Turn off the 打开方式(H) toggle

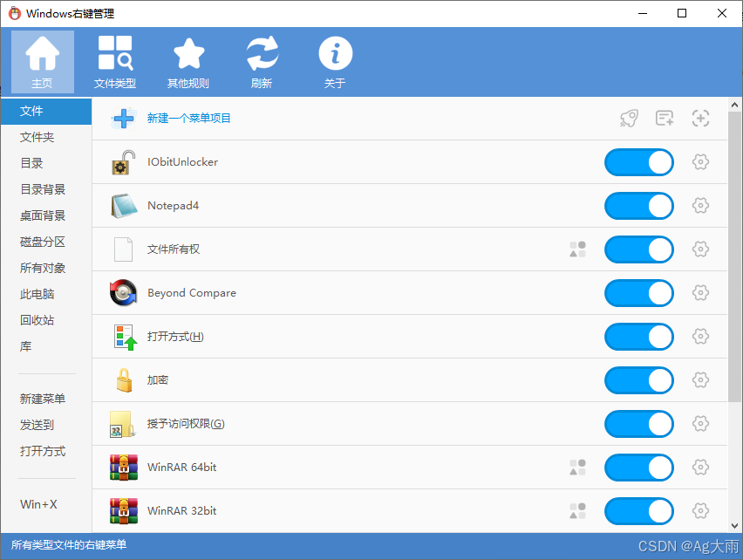[638, 337]
